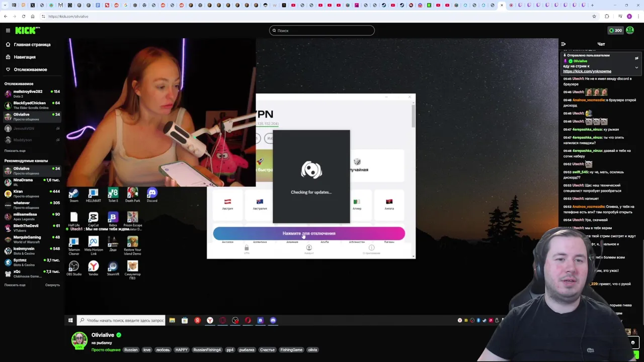Open mellstroylive282 channel in sidebar
The height and width of the screenshot is (362, 644).
click(32, 94)
